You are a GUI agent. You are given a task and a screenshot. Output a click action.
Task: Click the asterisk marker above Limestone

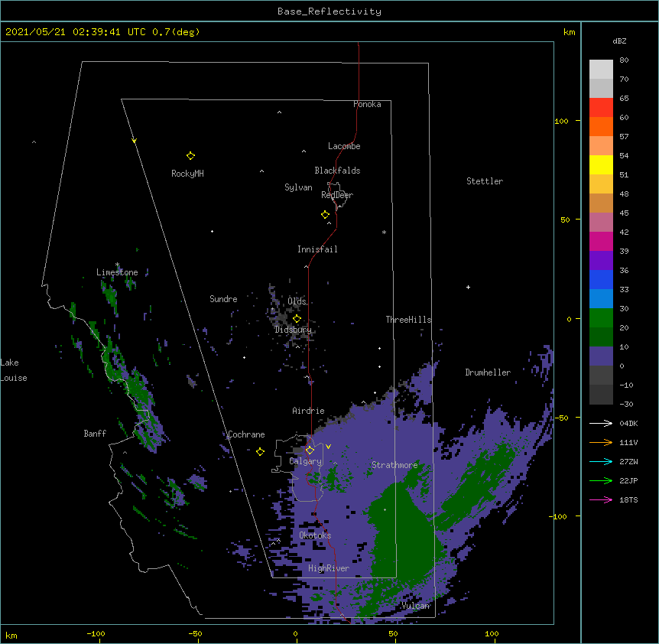[x=117, y=265]
